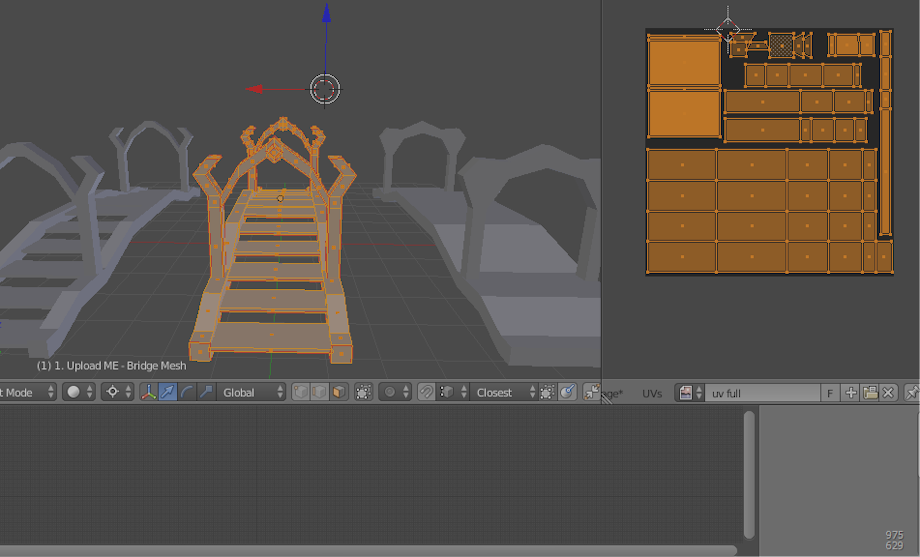Switch to edge select mode
Image resolution: width=920 pixels, height=557 pixels.
pyautogui.click(x=320, y=393)
